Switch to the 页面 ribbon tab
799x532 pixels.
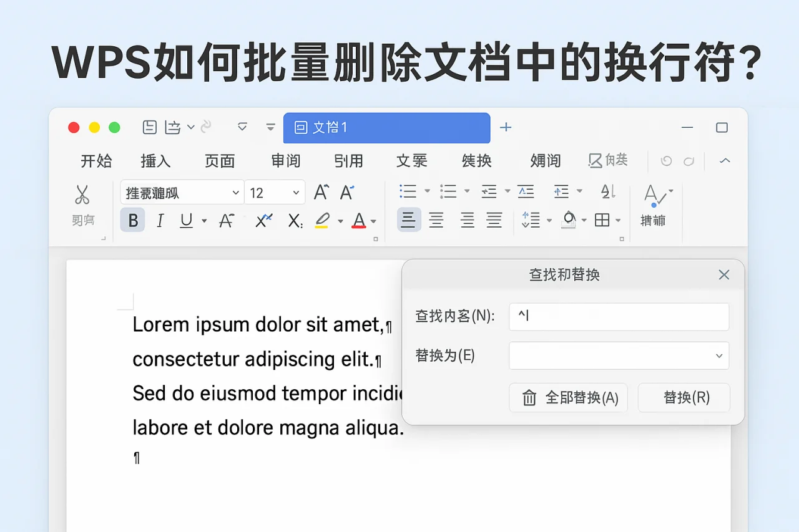tap(220, 161)
